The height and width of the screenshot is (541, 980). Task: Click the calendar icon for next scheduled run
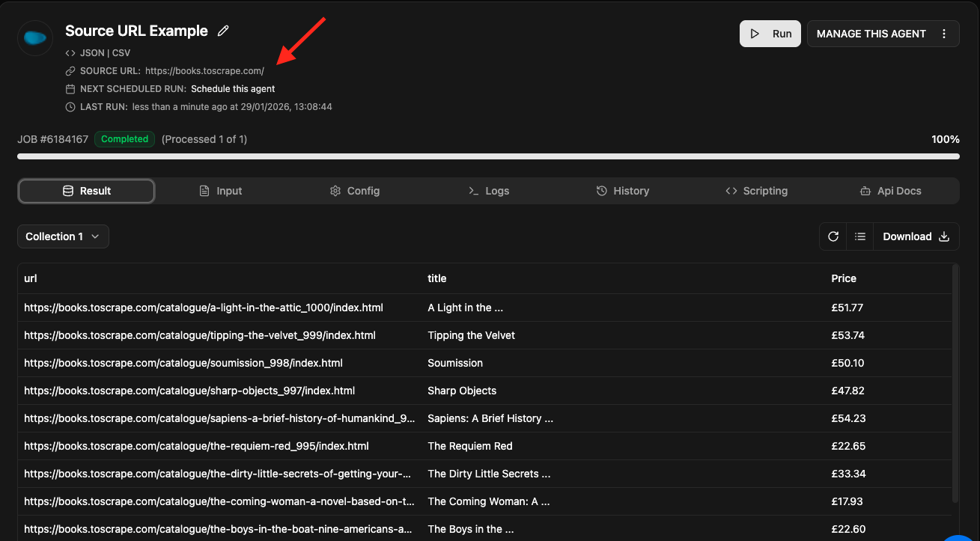pyautogui.click(x=70, y=89)
